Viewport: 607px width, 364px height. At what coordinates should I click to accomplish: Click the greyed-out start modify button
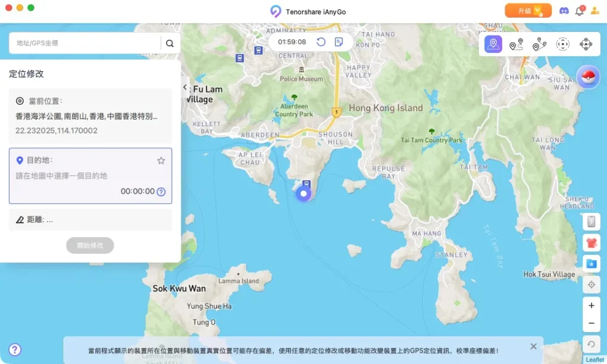(x=90, y=245)
